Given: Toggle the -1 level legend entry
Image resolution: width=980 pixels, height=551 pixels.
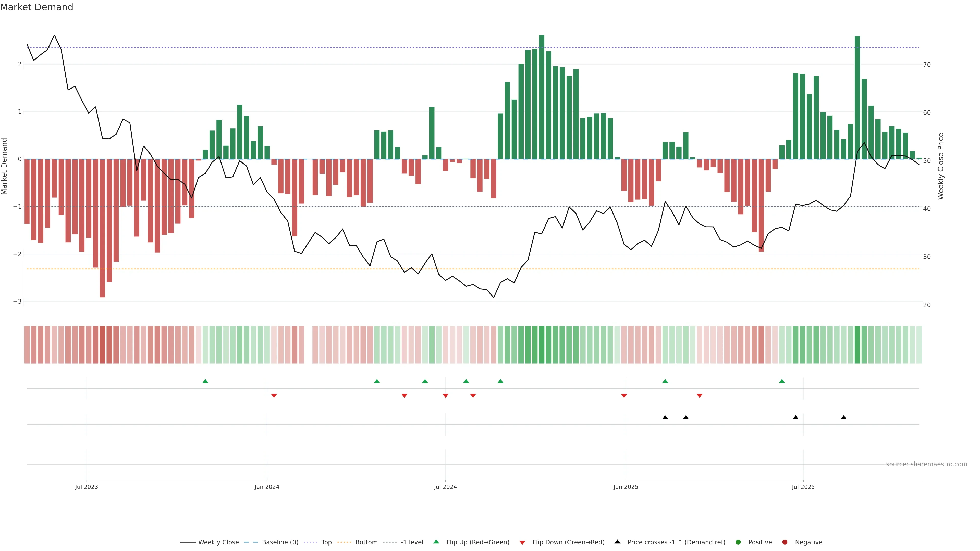Looking at the screenshot, I should 412,542.
